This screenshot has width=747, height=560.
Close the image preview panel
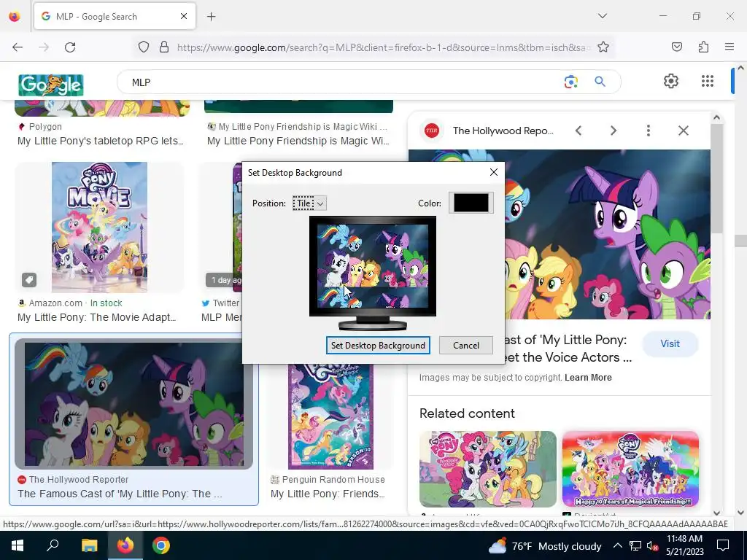683,131
